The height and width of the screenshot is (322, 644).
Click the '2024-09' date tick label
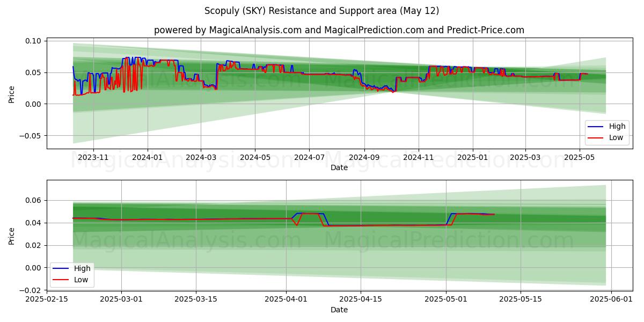coord(364,158)
